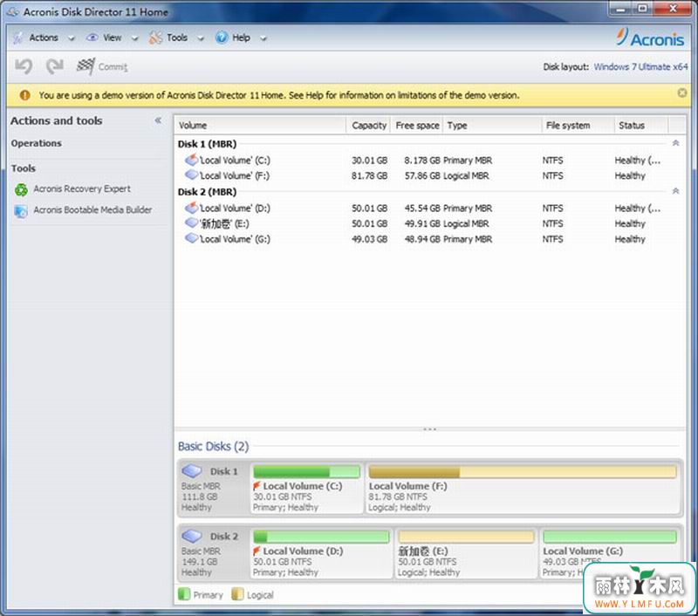The image size is (698, 616).
Task: Click the Commit button label
Action: (x=113, y=67)
